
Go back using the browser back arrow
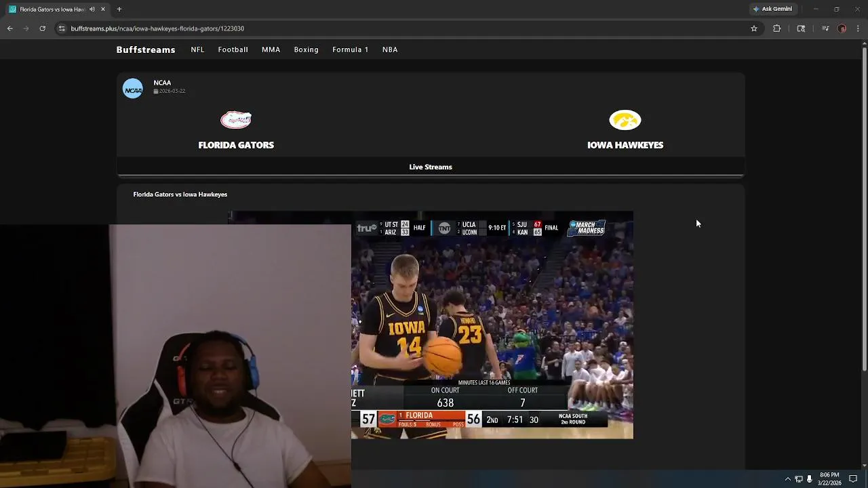(10, 28)
